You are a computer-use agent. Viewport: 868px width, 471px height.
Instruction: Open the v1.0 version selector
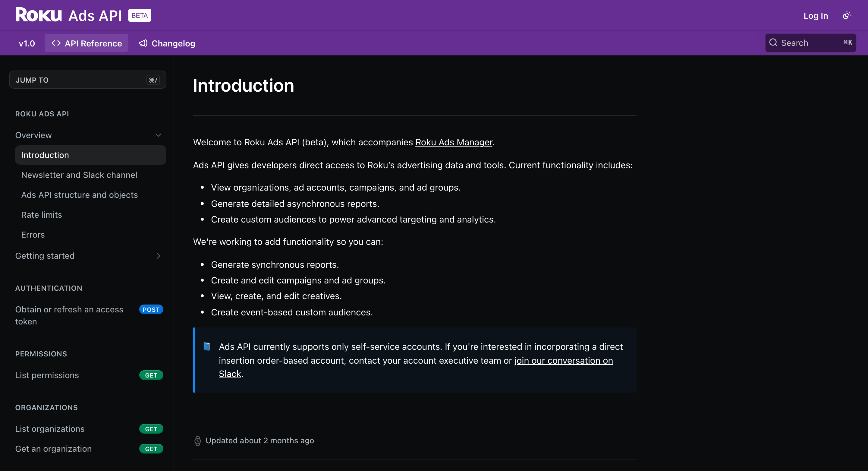[x=27, y=43]
